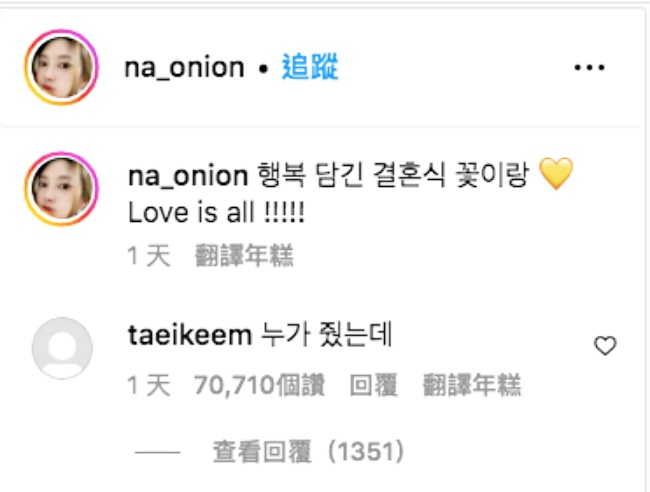This screenshot has height=492, width=650.
Task: Open na_onion's story ring beside the caption
Action: (61, 189)
